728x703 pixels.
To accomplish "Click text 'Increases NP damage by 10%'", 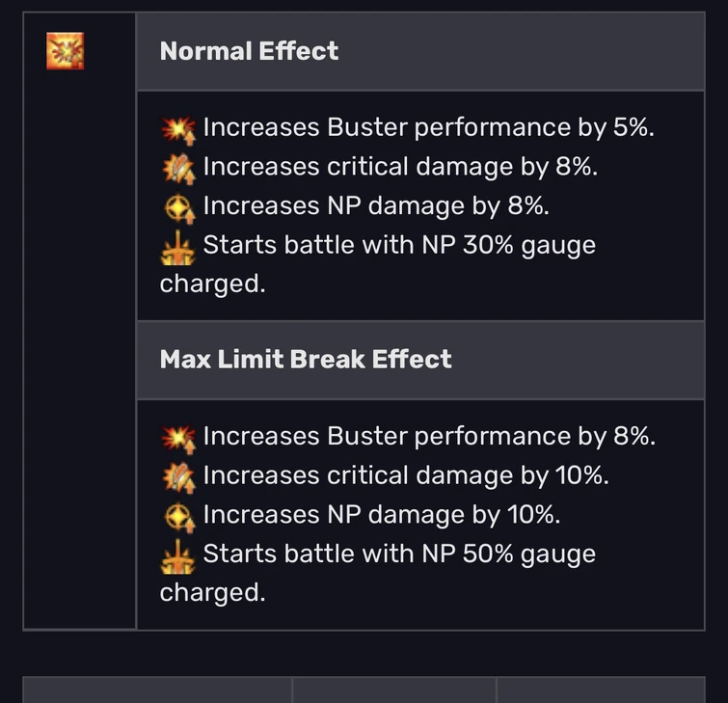I will 382,515.
